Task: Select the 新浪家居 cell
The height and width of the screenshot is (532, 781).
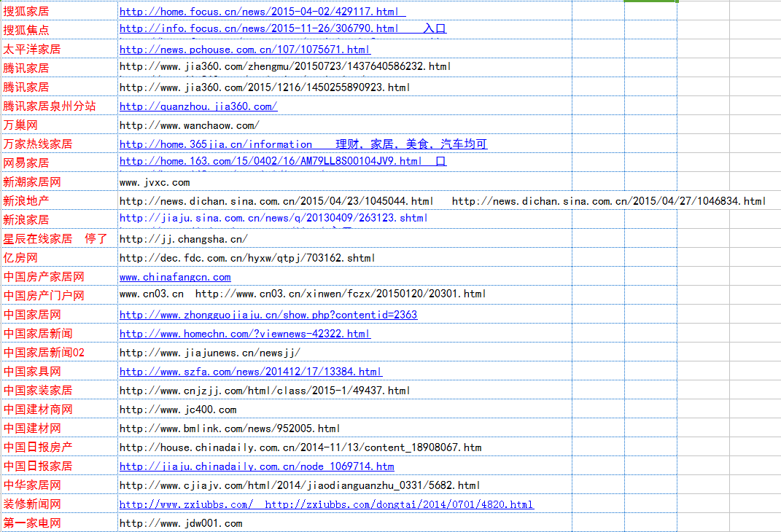Action: point(60,219)
